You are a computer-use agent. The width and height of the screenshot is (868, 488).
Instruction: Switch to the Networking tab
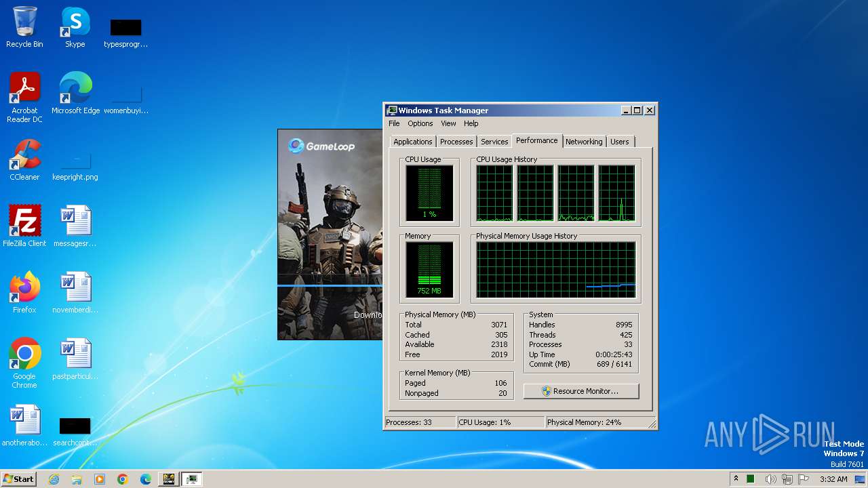(584, 142)
